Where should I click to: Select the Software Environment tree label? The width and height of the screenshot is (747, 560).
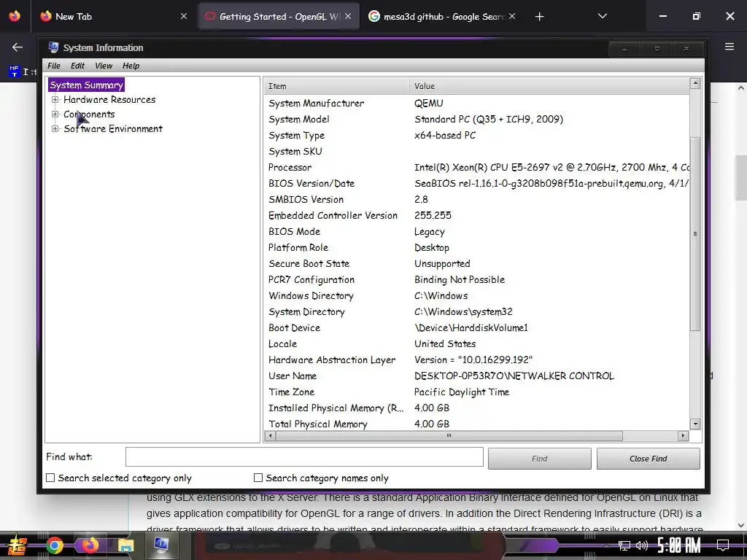tap(113, 128)
